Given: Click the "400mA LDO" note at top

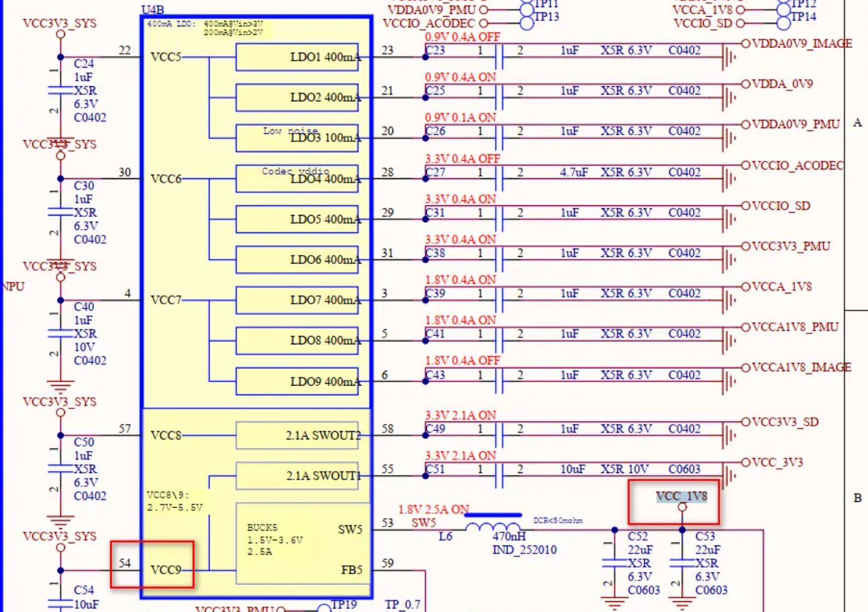Looking at the screenshot, I should click(x=205, y=28).
